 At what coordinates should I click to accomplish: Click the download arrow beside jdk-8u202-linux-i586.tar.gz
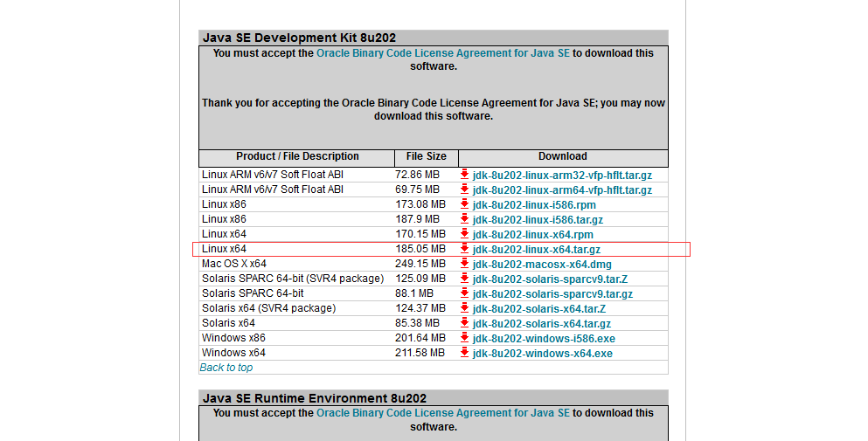[464, 219]
